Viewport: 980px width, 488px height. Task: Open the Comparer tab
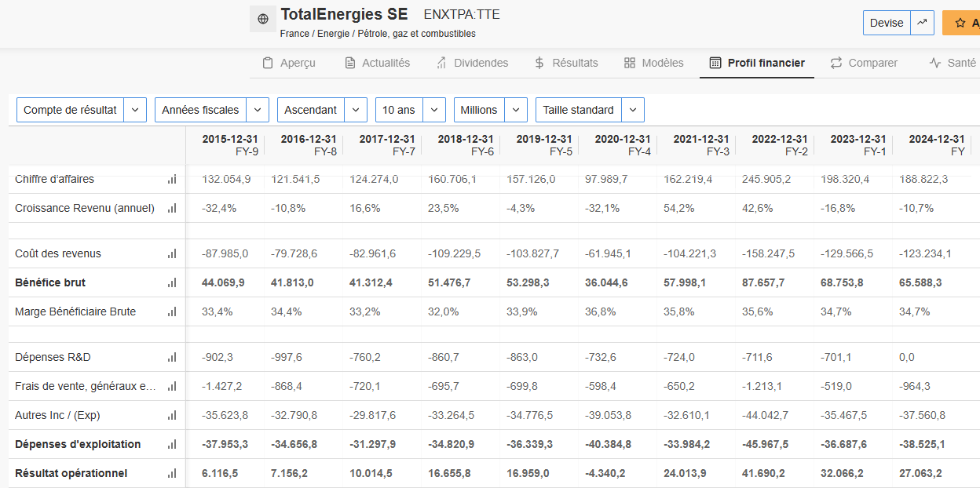[x=864, y=63]
